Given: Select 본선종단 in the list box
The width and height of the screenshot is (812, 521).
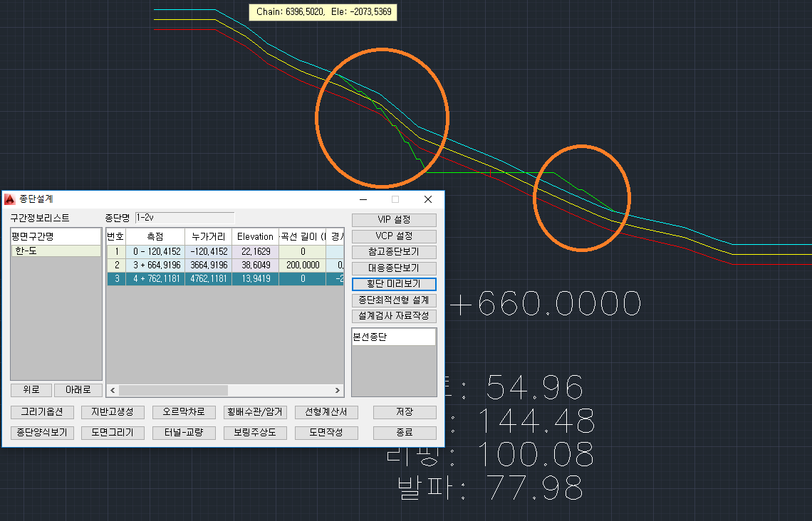Looking at the screenshot, I should (393, 338).
